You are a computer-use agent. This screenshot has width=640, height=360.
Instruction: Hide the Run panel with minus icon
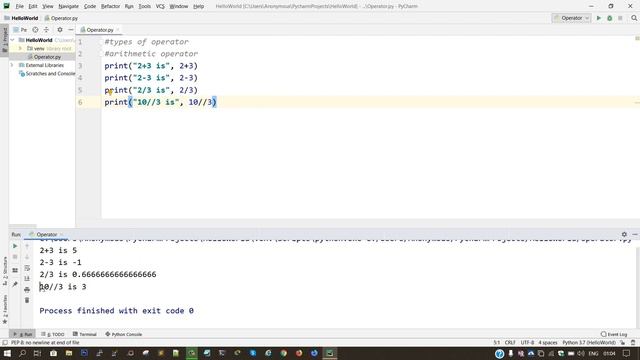(635, 234)
